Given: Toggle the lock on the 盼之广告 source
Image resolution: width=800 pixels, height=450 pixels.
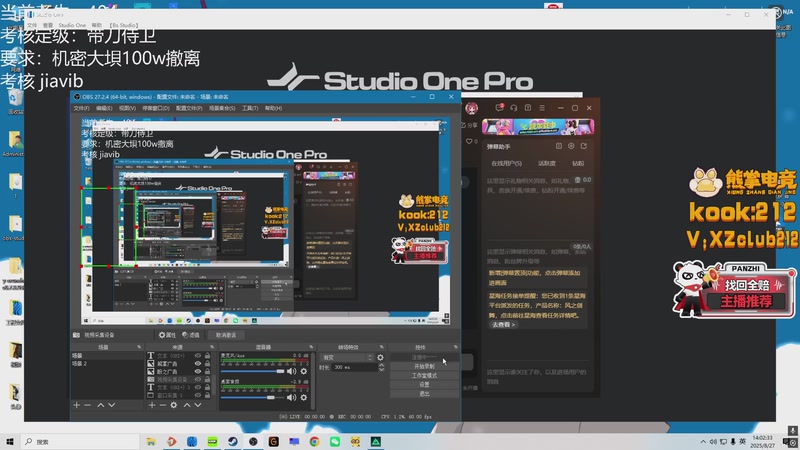Looking at the screenshot, I should pyautogui.click(x=208, y=371).
